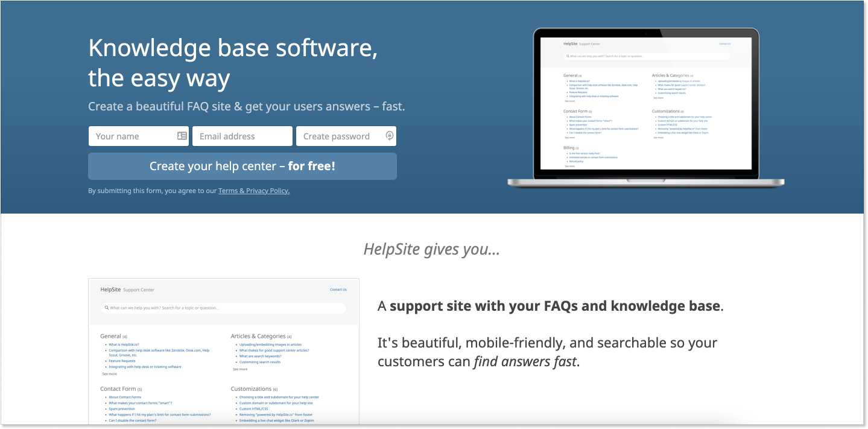The image size is (868, 429).
Task: Click "What makes for good support center articles?" in large preview
Action: tap(274, 351)
